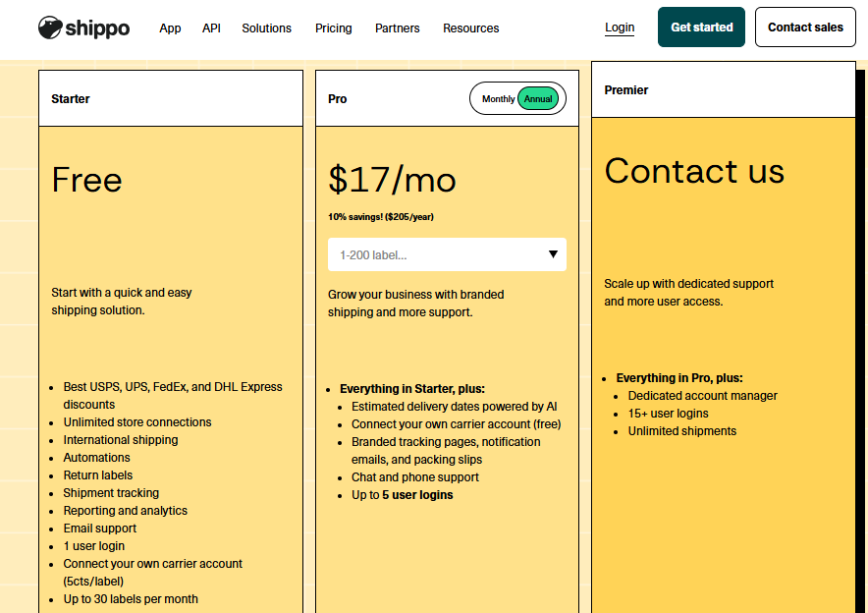868x613 pixels.
Task: Open the API menu
Action: click(211, 28)
